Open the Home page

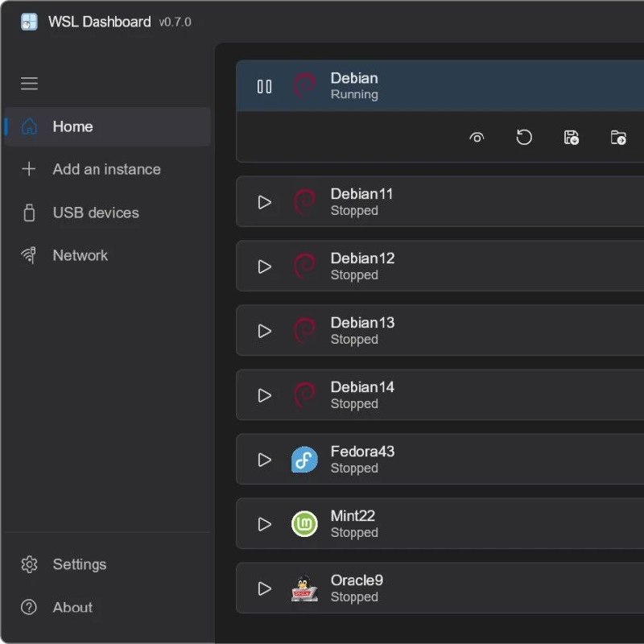tap(108, 126)
